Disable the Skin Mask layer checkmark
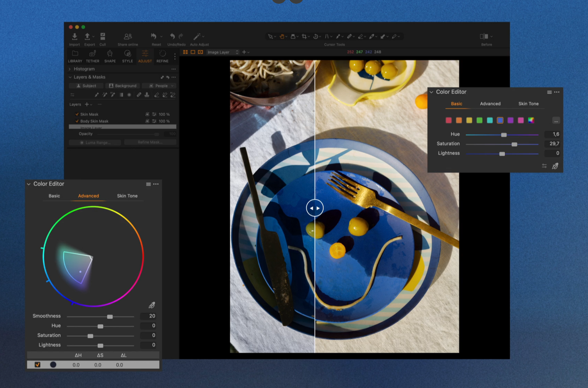Screen dimensions: 588x388 pyautogui.click(x=77, y=114)
